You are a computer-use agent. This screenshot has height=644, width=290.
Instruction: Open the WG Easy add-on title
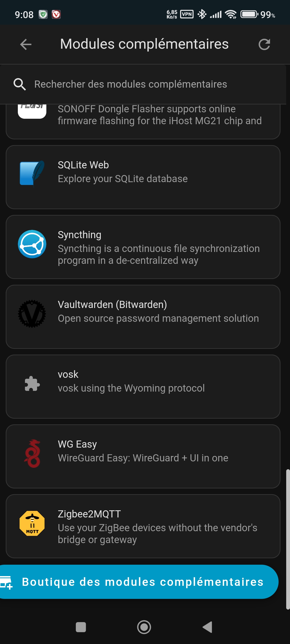(77, 444)
